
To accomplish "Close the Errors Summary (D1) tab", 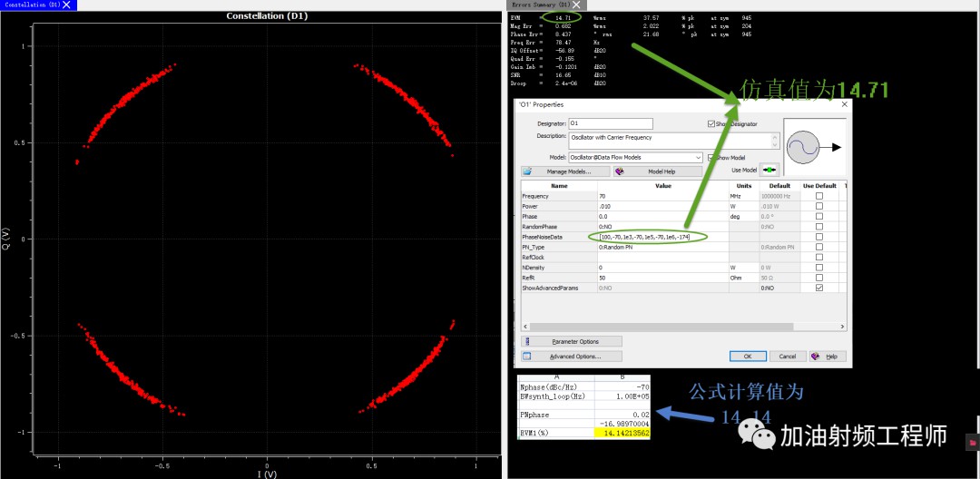I will pos(576,5).
